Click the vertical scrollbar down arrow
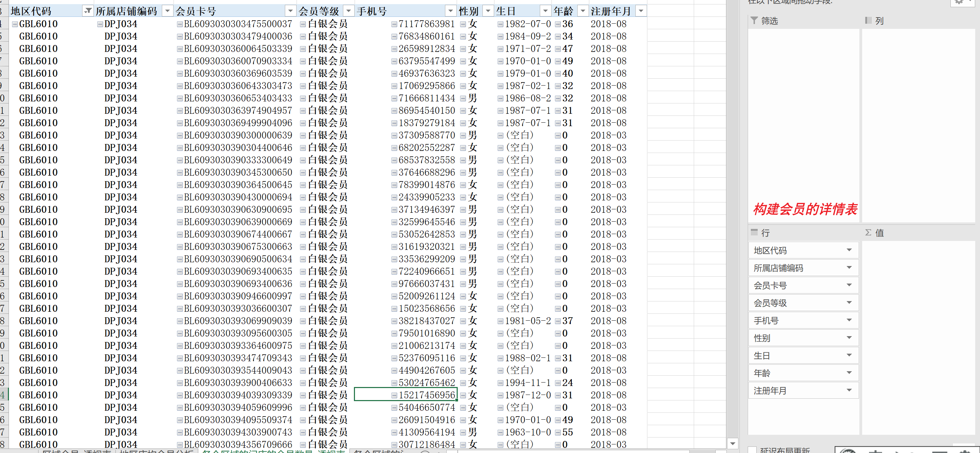 click(732, 443)
